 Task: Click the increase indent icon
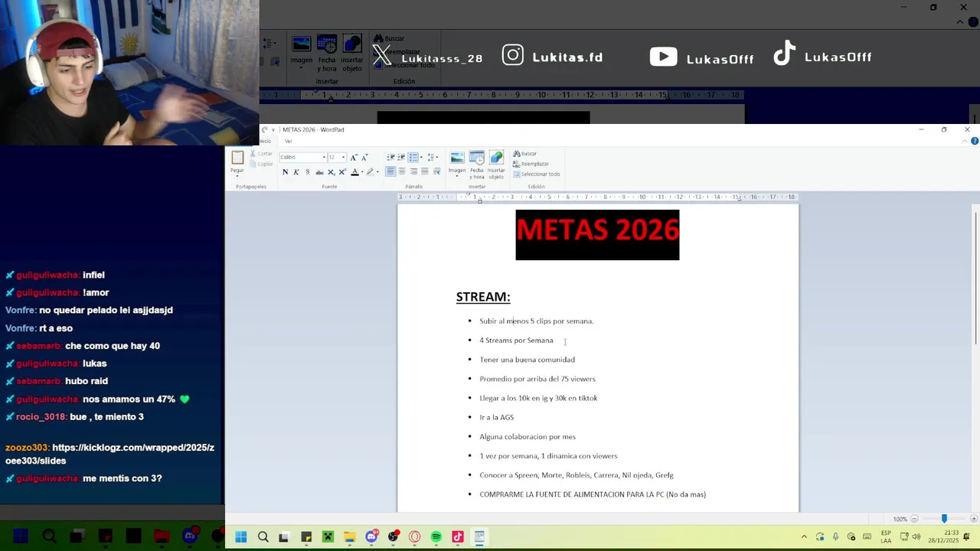click(401, 157)
